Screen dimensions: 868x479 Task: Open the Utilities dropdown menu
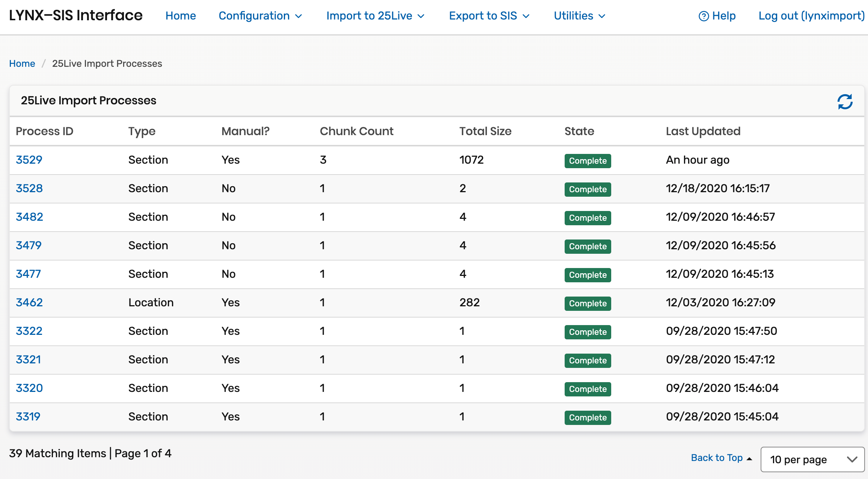(x=579, y=16)
